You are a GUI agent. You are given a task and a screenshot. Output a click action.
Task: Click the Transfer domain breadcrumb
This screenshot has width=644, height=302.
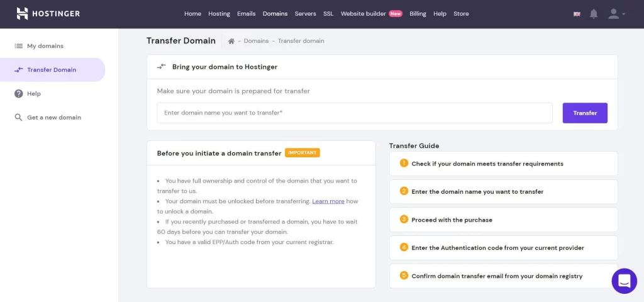pos(301,41)
